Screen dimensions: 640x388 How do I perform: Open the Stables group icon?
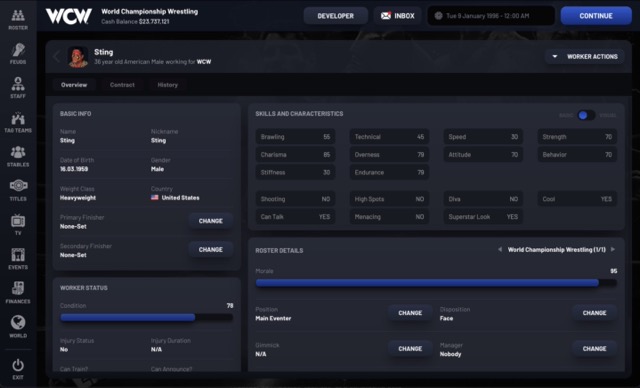click(x=18, y=153)
